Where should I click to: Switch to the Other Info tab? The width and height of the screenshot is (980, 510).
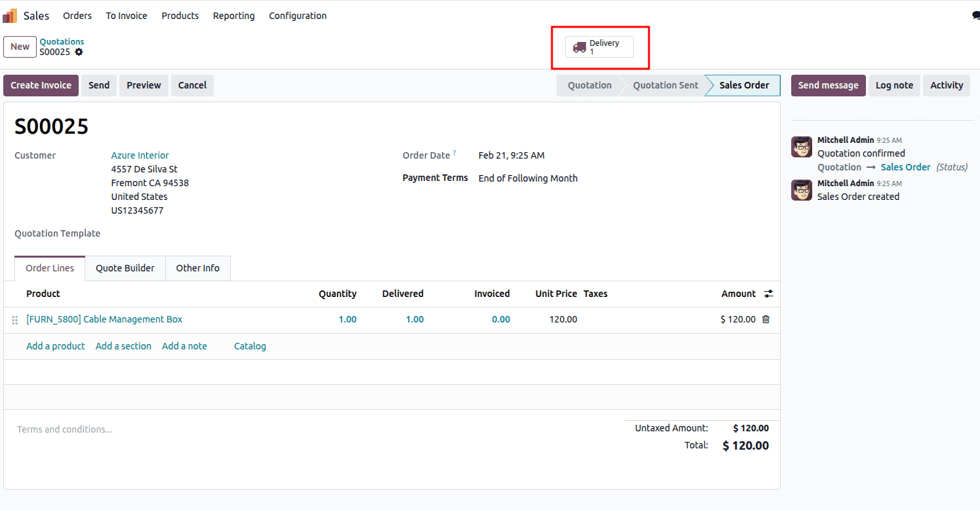coord(197,268)
